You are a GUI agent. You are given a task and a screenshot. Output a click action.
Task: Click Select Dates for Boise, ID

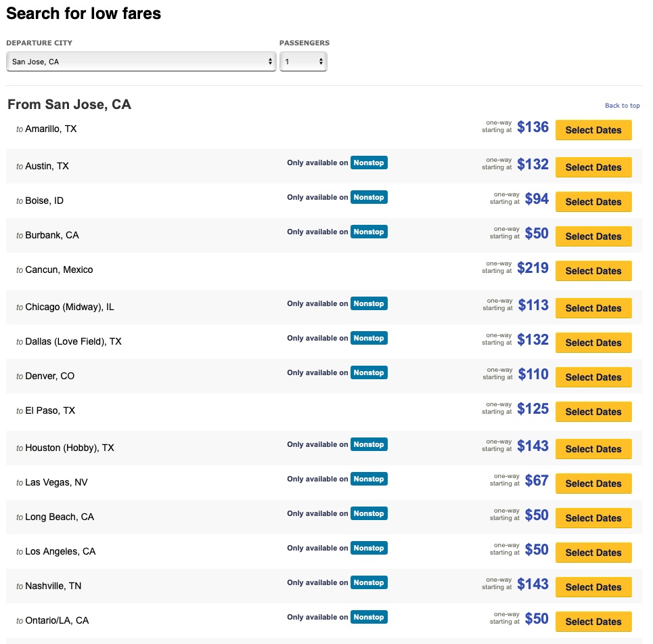tap(593, 202)
